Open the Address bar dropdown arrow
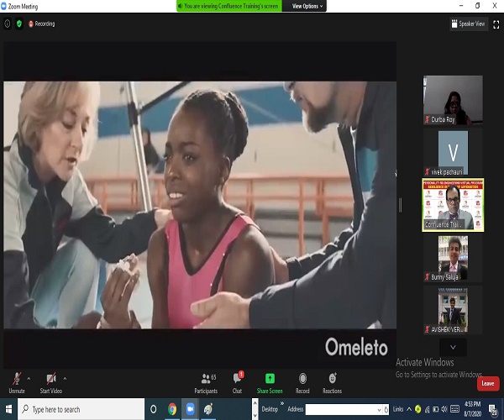 379,410
